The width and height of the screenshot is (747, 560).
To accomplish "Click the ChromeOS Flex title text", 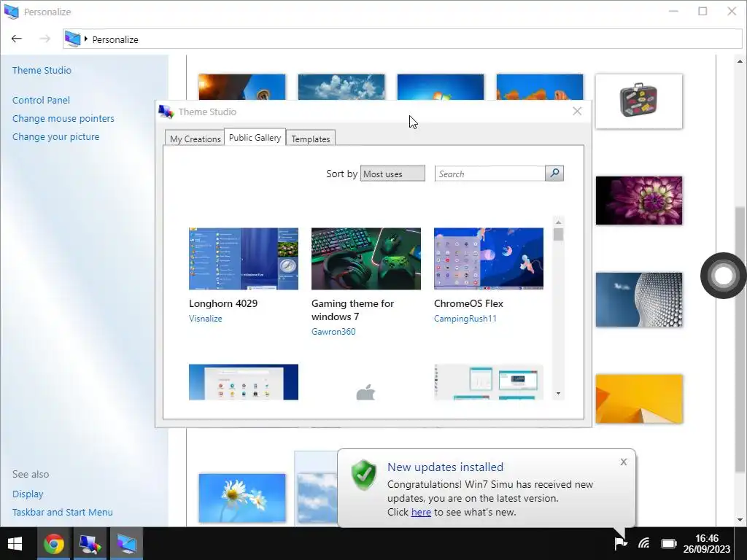I will pos(468,303).
